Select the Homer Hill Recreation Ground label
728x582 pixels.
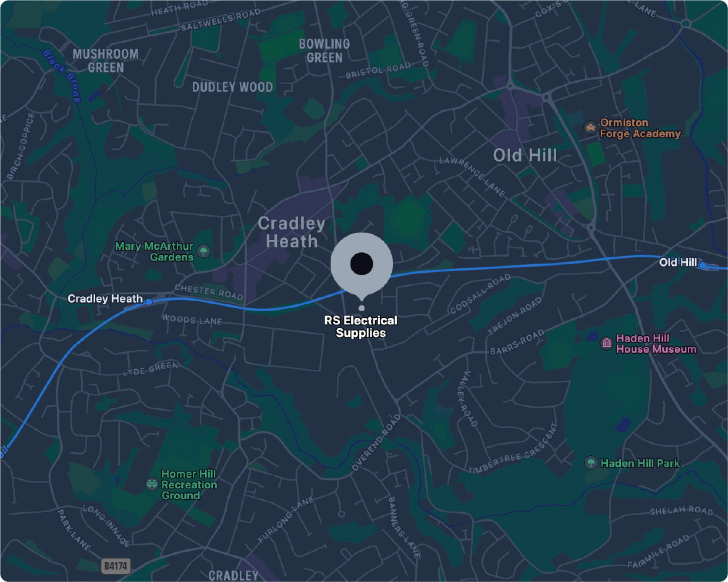click(x=189, y=484)
